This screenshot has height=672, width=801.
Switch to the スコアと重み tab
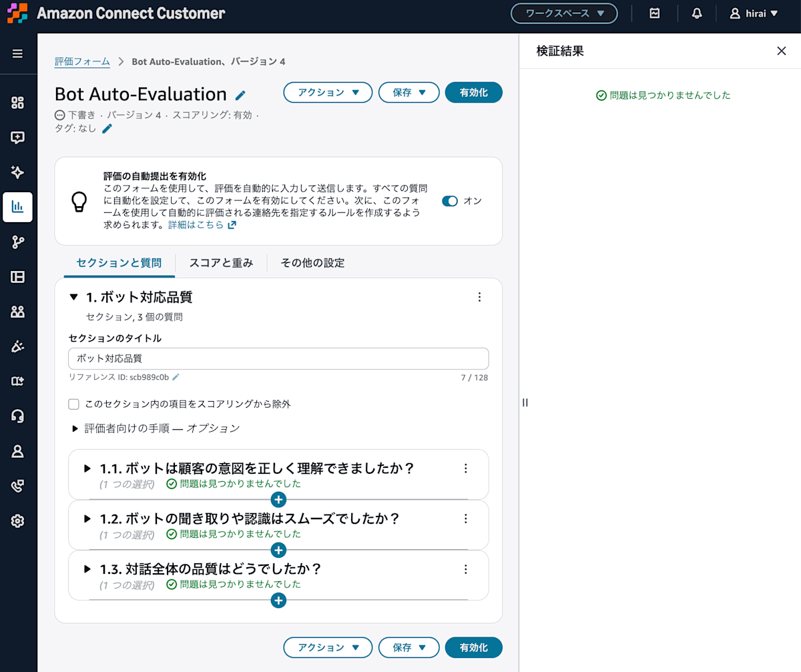pyautogui.click(x=221, y=263)
